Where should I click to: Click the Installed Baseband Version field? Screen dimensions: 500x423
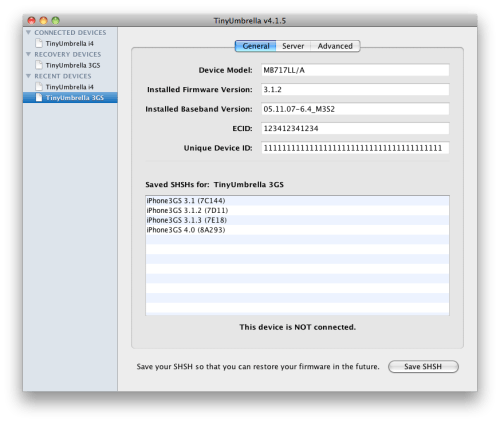pos(355,109)
